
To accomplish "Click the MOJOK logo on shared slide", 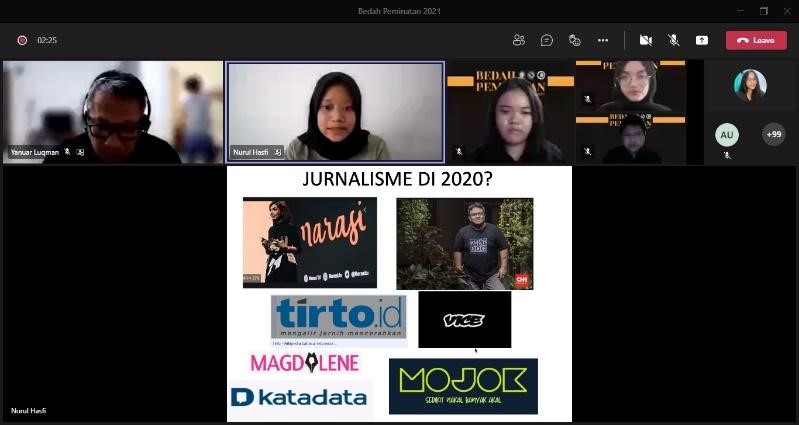I will point(463,385).
